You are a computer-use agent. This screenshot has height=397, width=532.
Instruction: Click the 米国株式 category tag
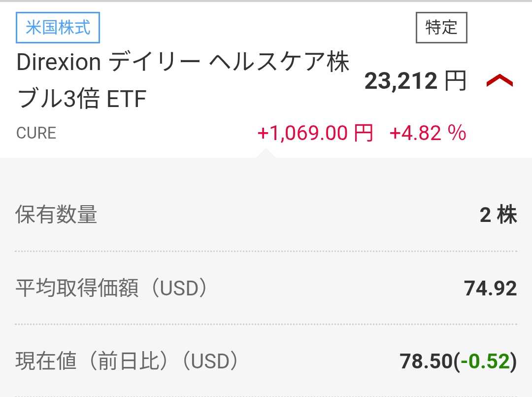[x=58, y=28]
